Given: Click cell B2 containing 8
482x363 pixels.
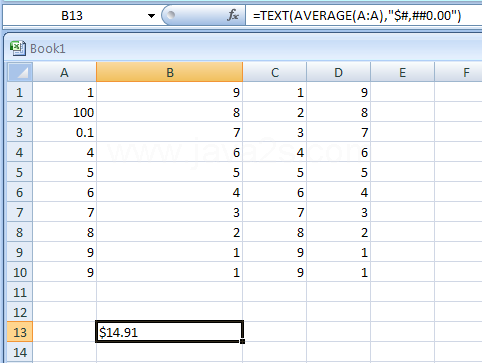Looking at the screenshot, I should (x=170, y=112).
